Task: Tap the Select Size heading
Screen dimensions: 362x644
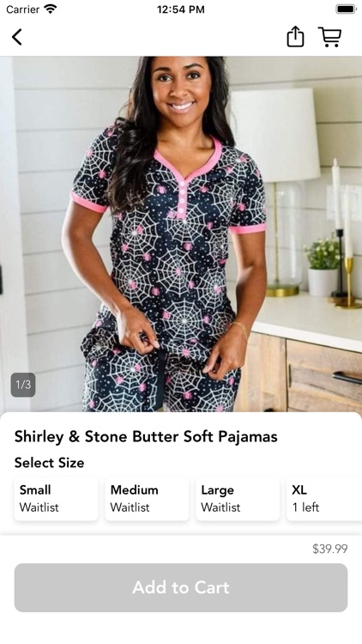Action: [x=49, y=463]
